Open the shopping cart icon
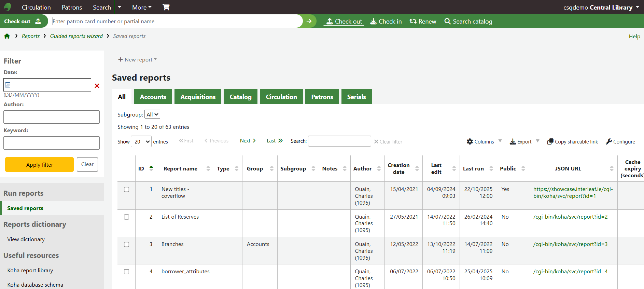The width and height of the screenshot is (644, 289). 166,7
